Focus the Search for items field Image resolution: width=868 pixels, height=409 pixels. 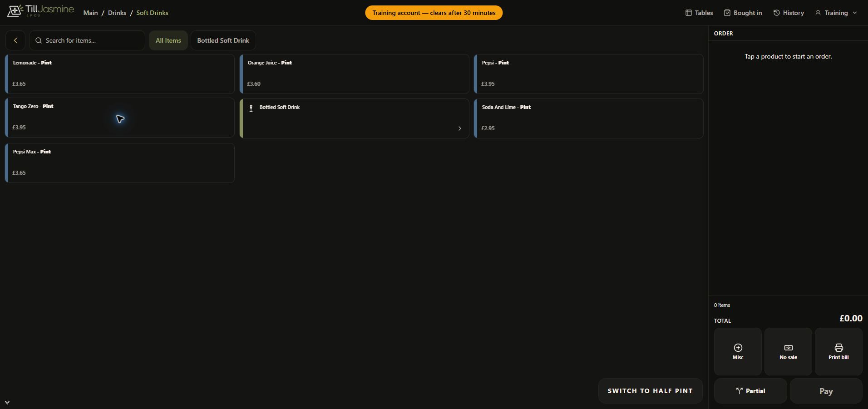(x=87, y=40)
